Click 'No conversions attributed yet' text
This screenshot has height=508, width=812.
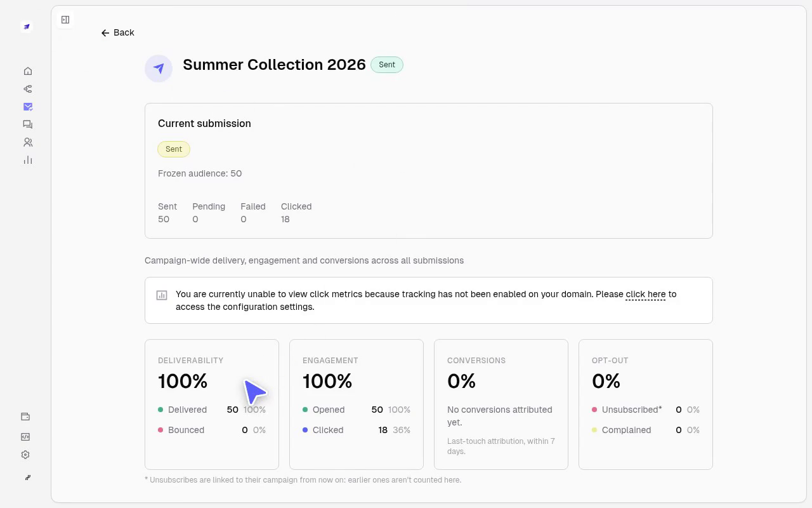500,416
